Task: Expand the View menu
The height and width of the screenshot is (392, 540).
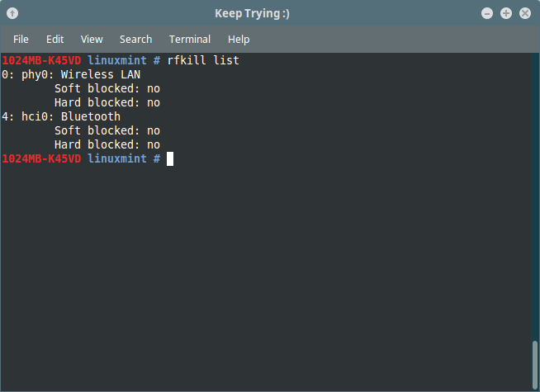Action: 92,39
